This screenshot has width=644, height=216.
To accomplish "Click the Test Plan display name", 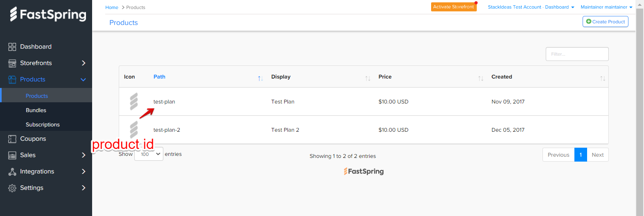I will pos(282,101).
